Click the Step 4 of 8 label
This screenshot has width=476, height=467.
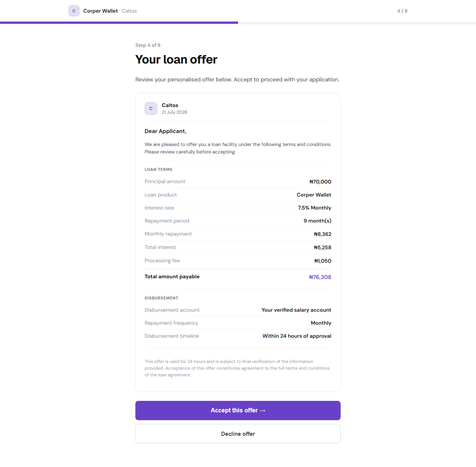[x=148, y=45]
